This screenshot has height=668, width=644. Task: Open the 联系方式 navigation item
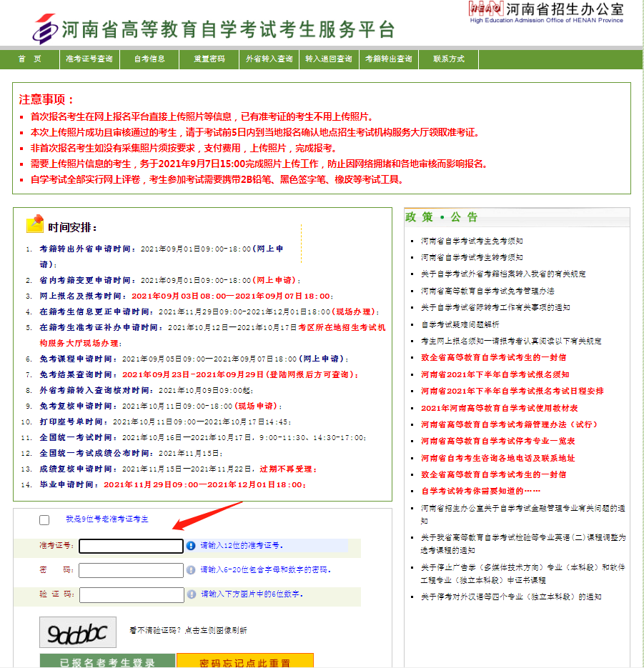point(448,59)
